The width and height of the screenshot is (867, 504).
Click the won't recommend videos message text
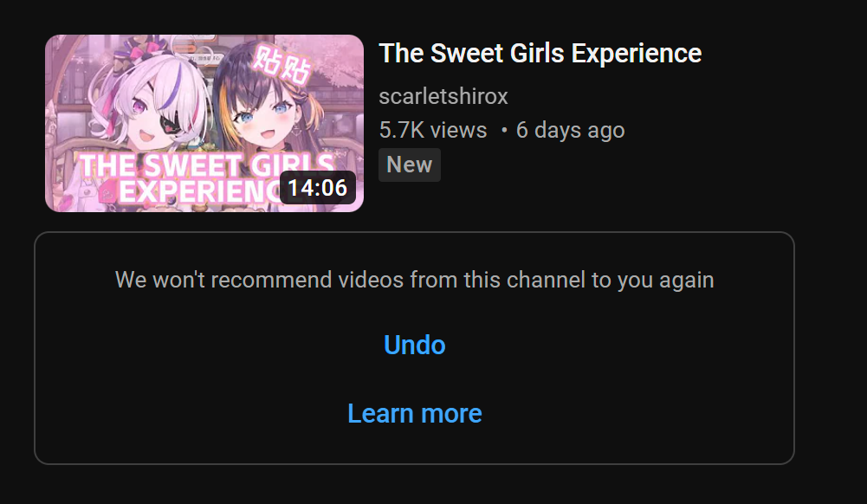[414, 280]
